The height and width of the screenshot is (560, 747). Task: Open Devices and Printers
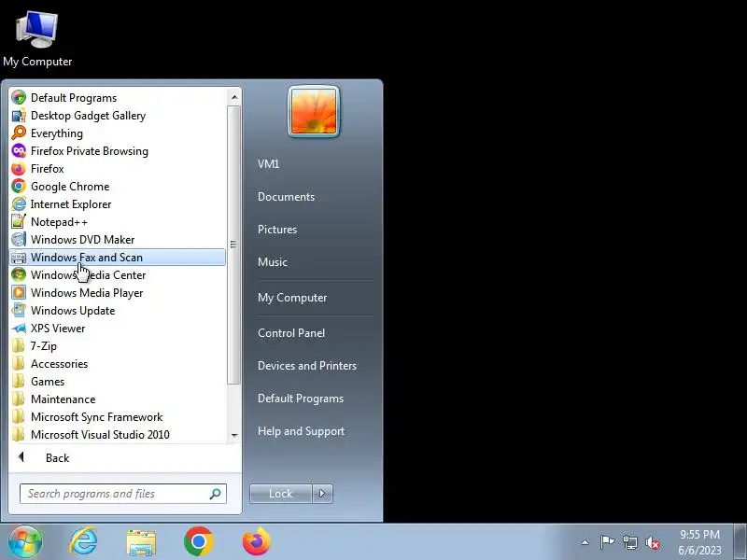(x=307, y=365)
